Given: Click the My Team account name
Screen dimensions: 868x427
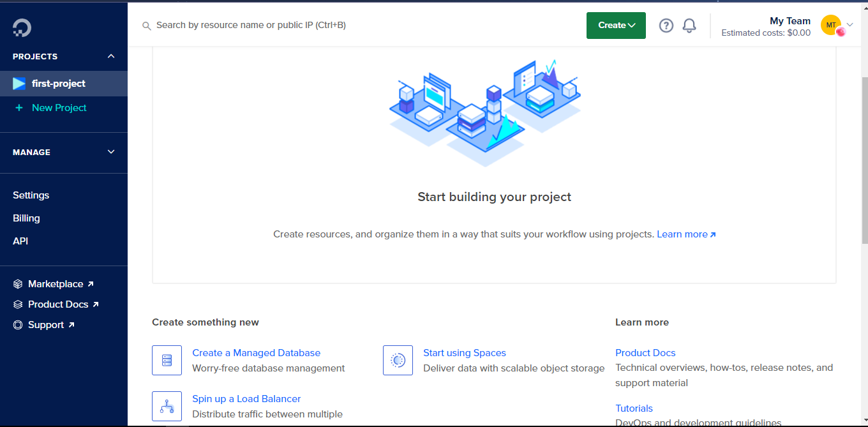Looking at the screenshot, I should coord(790,21).
